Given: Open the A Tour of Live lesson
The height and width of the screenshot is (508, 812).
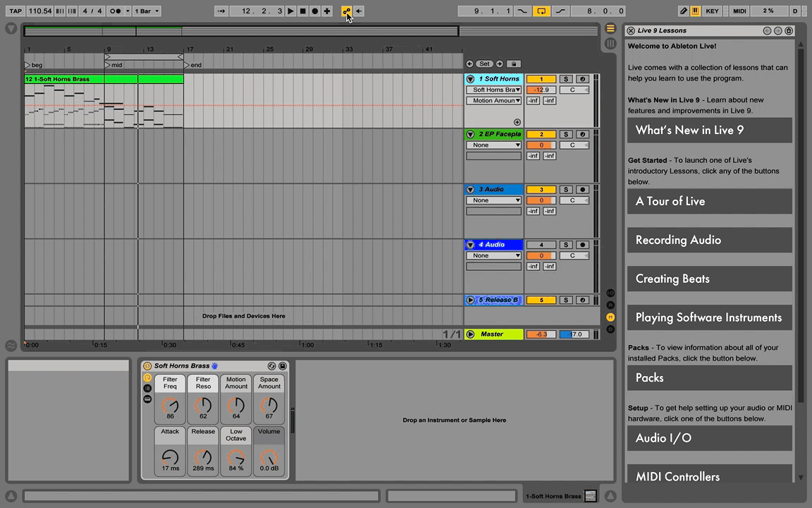Looking at the screenshot, I should click(710, 201).
